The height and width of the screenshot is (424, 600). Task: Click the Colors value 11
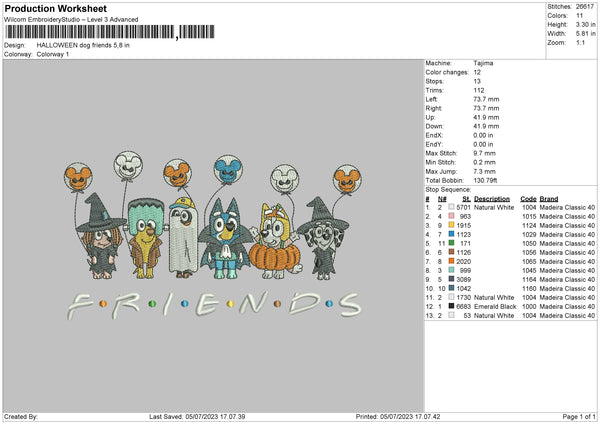click(579, 16)
